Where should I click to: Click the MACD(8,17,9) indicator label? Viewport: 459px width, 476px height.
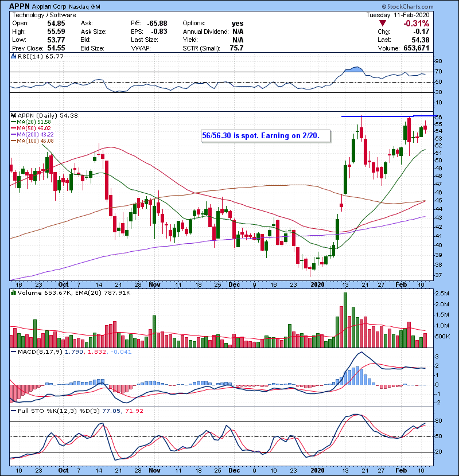click(40, 352)
